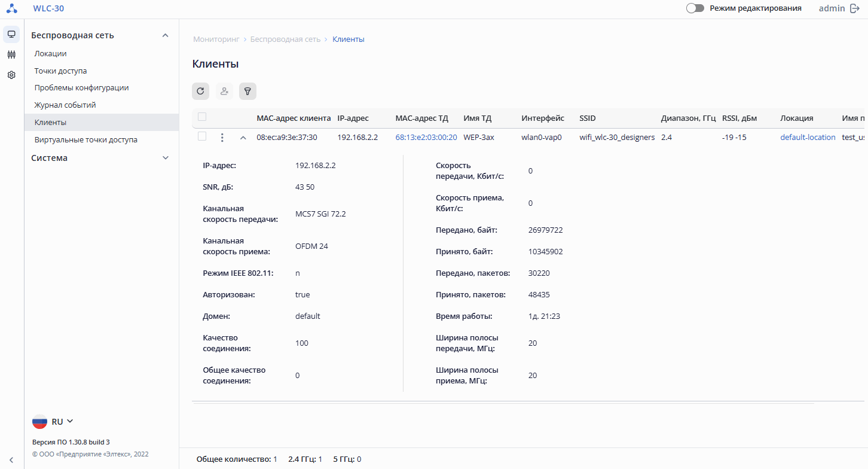
Task: Follow the default-location link
Action: (x=808, y=137)
